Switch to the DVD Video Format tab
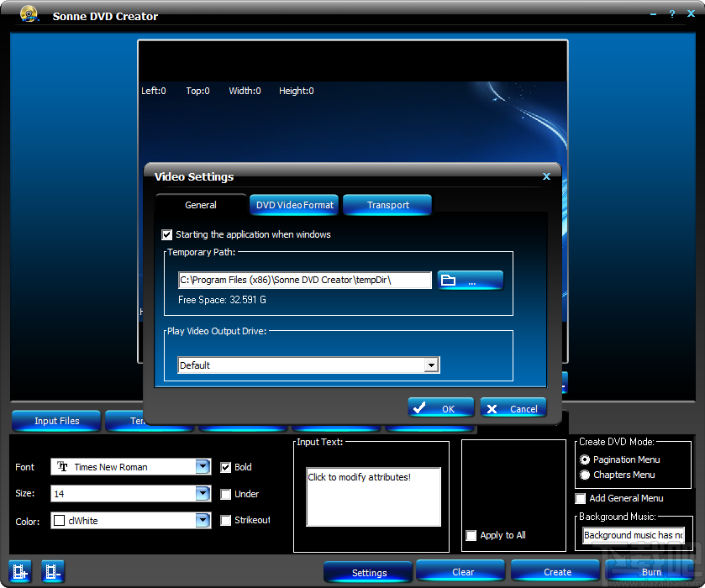This screenshot has height=588, width=705. pyautogui.click(x=293, y=204)
